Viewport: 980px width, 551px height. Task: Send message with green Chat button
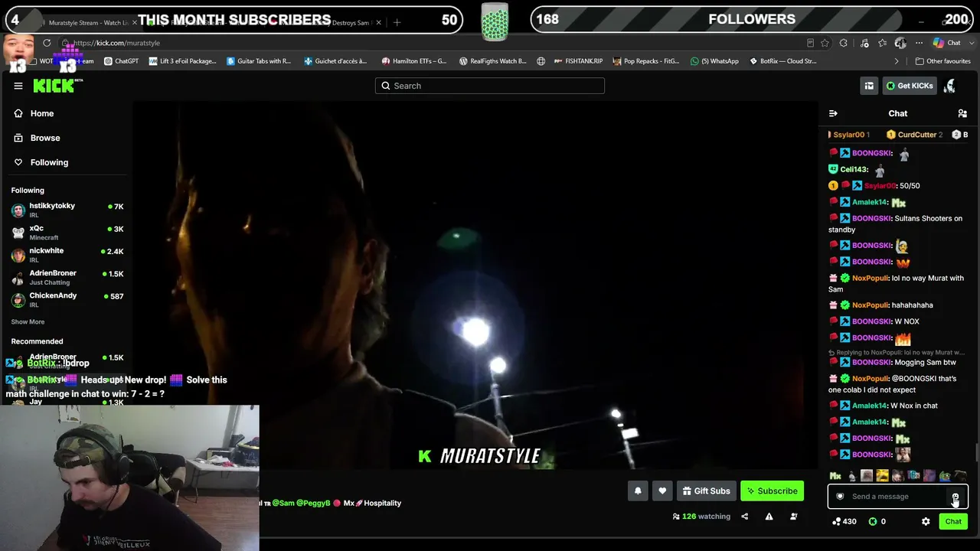953,522
